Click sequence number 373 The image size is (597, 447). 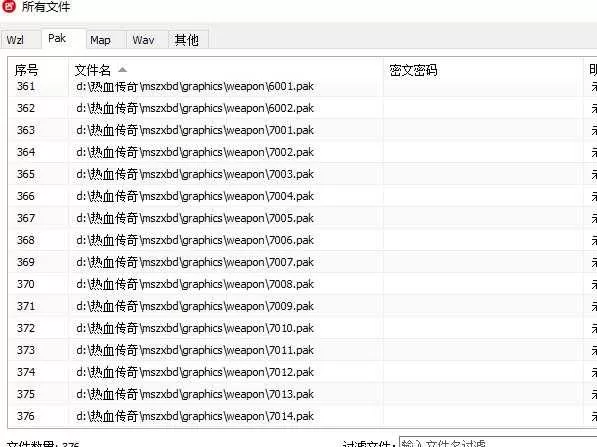click(26, 350)
